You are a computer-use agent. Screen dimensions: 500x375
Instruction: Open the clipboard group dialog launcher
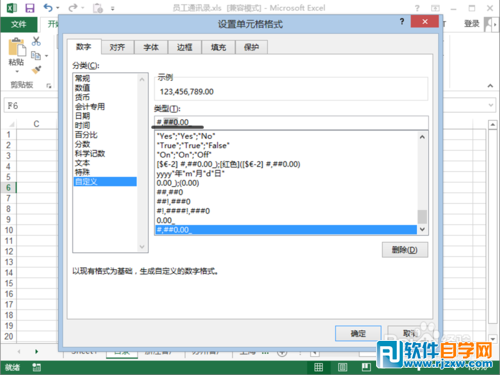49,86
